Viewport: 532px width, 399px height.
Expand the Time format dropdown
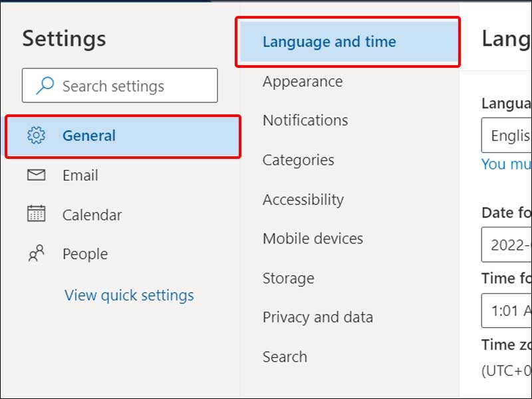[x=507, y=311]
